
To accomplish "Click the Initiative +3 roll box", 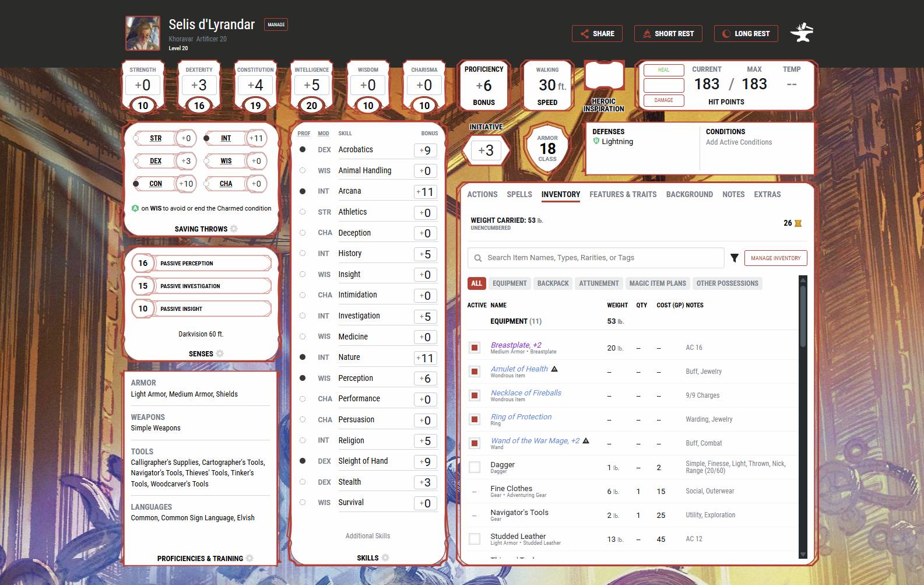I will coord(486,150).
